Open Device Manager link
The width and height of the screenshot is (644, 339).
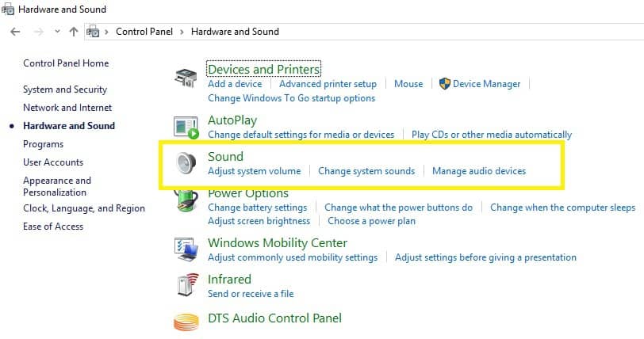(486, 84)
